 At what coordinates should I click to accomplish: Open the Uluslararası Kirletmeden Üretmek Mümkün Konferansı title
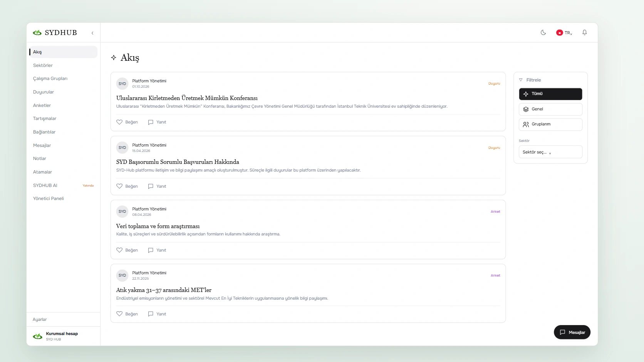tap(187, 98)
